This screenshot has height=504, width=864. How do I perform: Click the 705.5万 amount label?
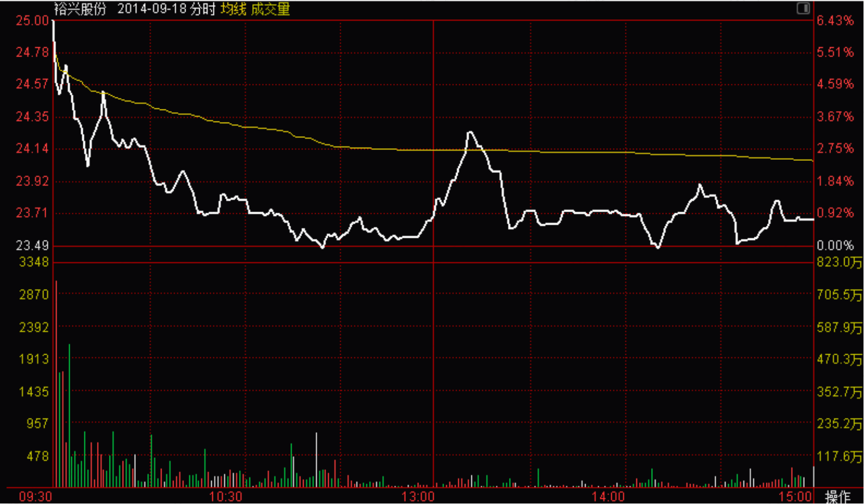(x=840, y=294)
